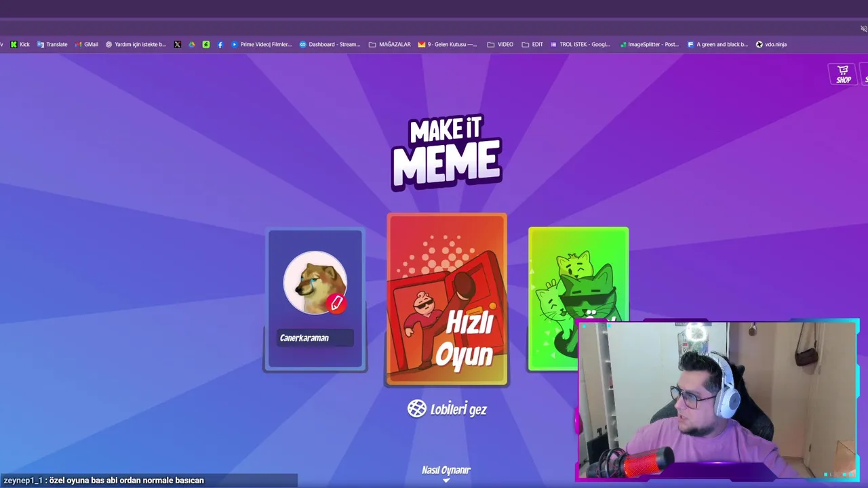Screen dimensions: 868x488
Task: Open the VIDEO bookmark folder
Action: click(x=500, y=44)
